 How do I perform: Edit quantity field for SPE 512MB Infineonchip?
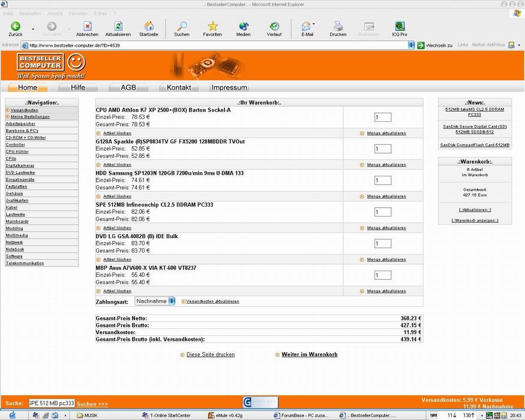pyautogui.click(x=383, y=212)
